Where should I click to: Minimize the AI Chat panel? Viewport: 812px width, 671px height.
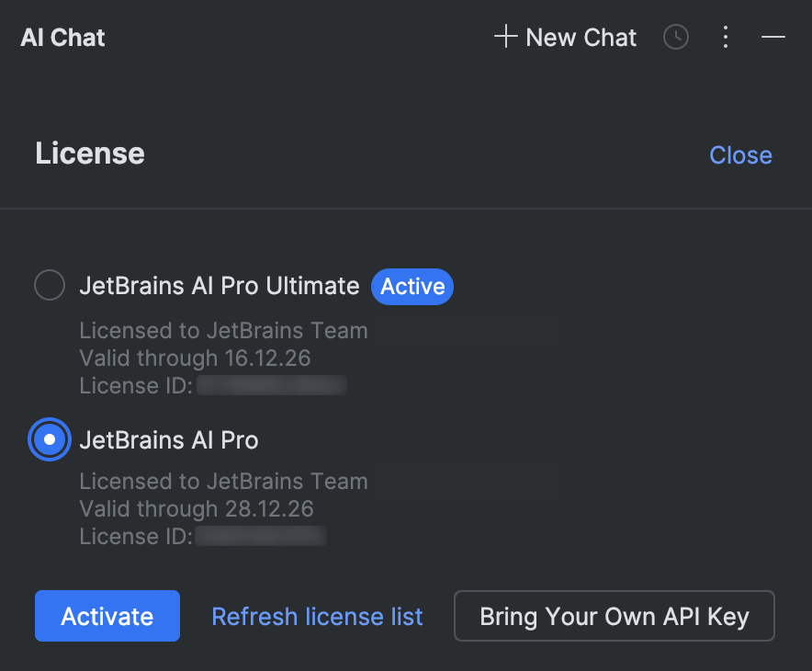[x=773, y=37]
